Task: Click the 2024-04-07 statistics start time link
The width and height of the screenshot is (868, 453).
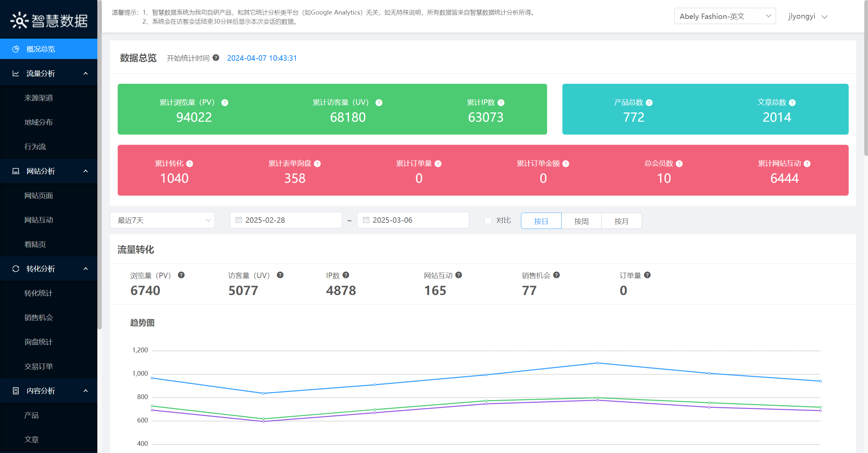Action: point(262,58)
